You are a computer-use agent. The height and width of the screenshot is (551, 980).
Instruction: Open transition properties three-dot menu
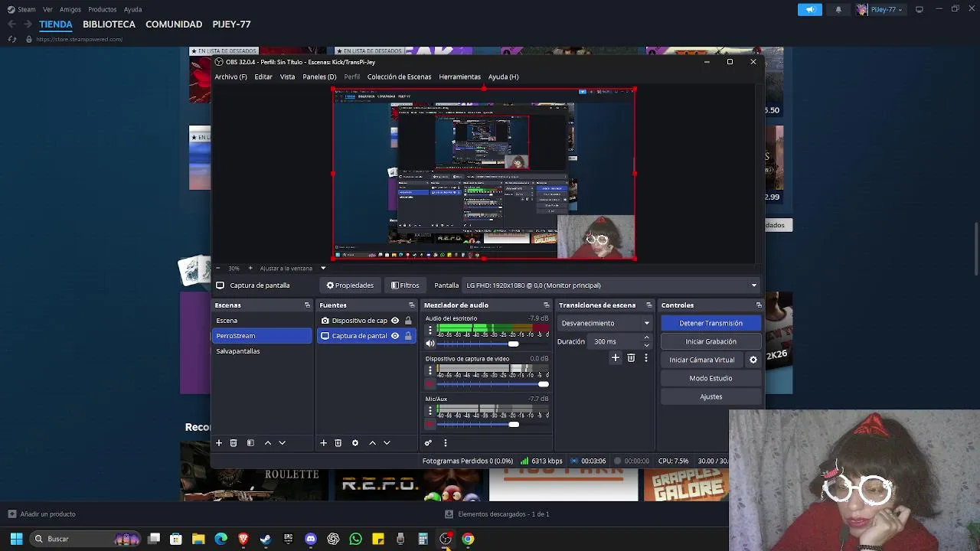(x=646, y=357)
